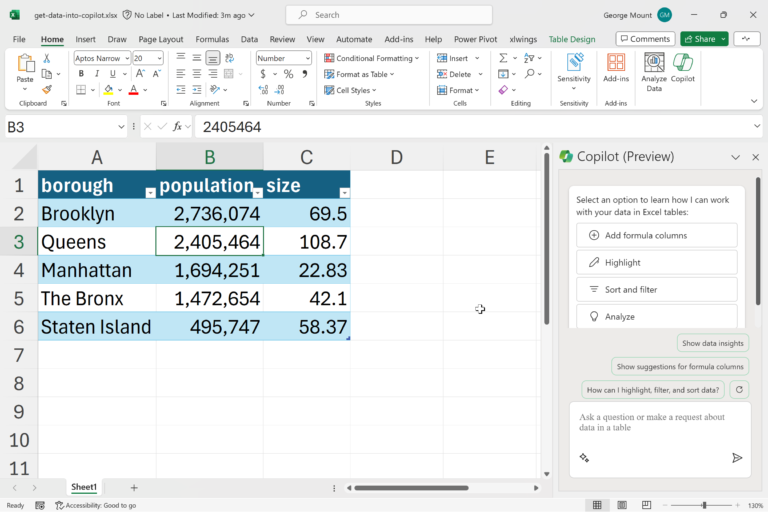The width and height of the screenshot is (768, 512).
Task: Toggle Bold formatting
Action: (79, 74)
